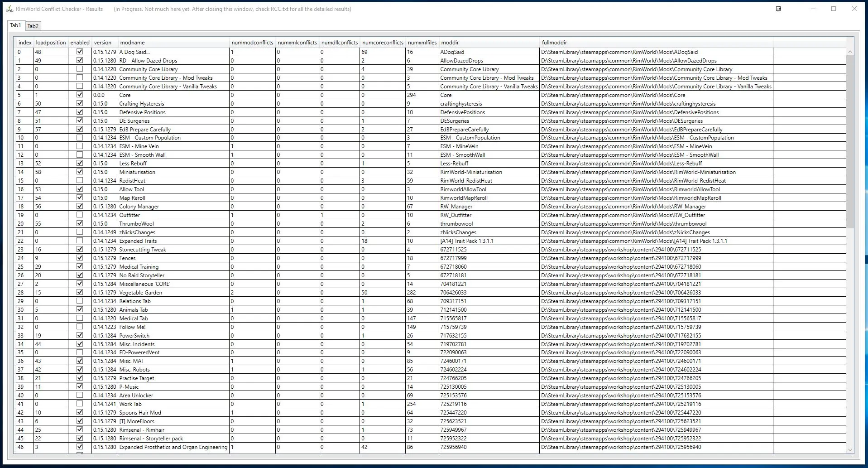Click the Miscellaneous 'CORE' modname cell
Screen dimensions: 868x468
pos(174,284)
